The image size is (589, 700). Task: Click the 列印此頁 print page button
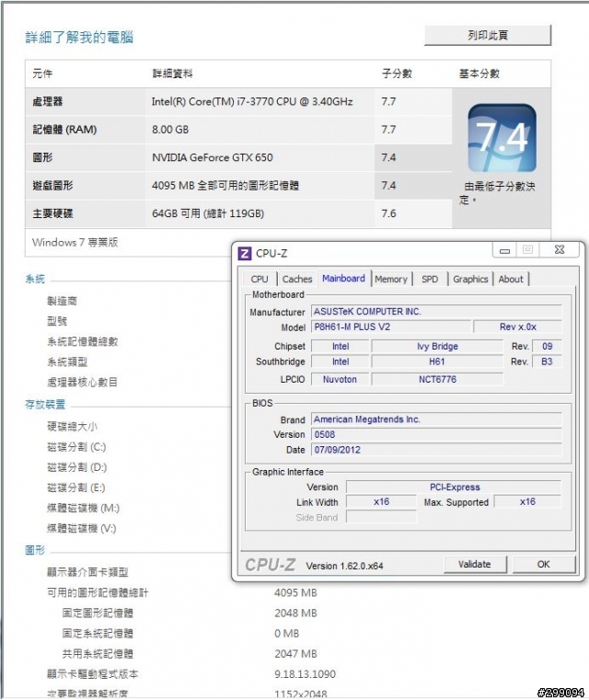point(488,35)
